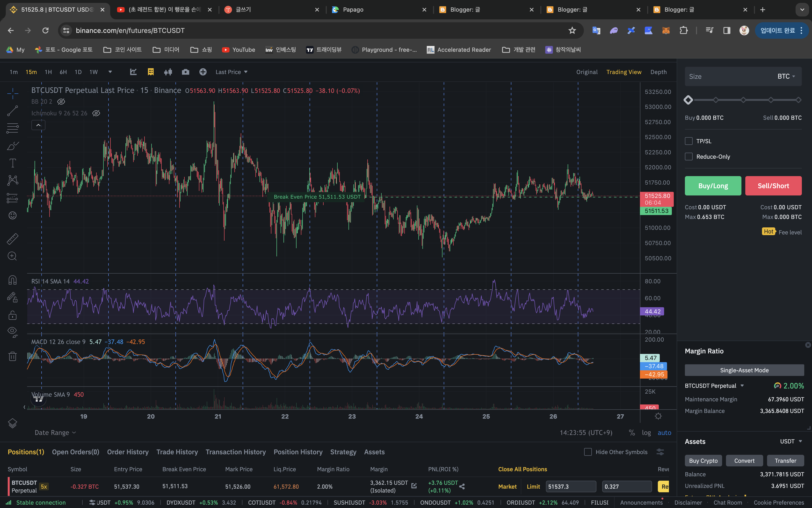Open the indicators chart icon
Viewport: 812px width, 508px height.
coord(134,72)
